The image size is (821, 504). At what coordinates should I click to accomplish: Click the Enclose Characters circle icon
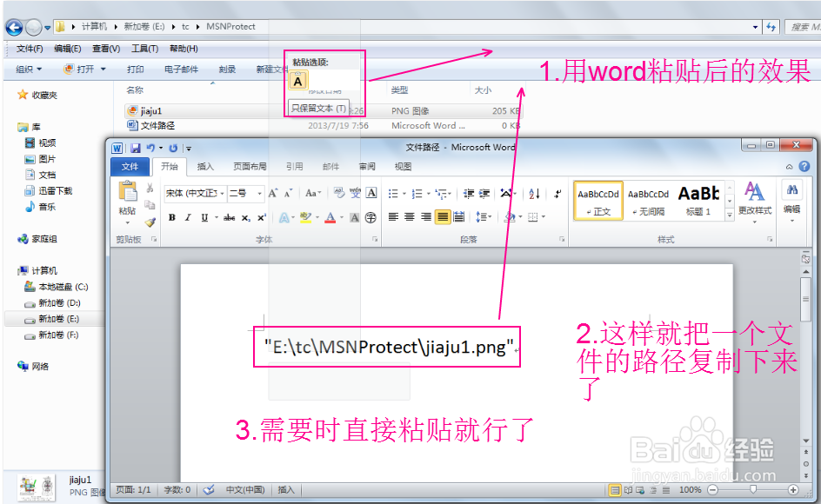coord(370,218)
